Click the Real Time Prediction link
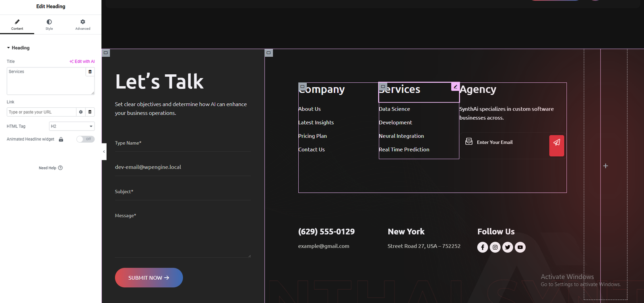The height and width of the screenshot is (303, 644). [404, 149]
